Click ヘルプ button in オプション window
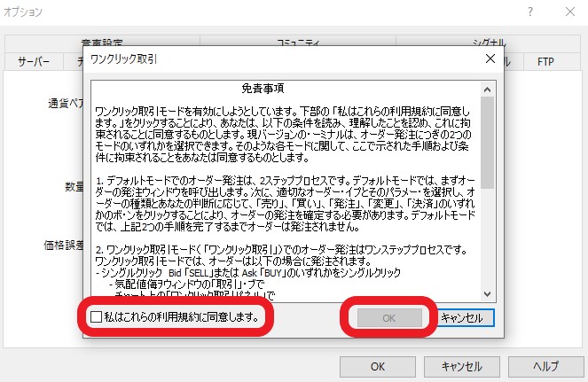Screen dimensions: 588x382 (546, 367)
